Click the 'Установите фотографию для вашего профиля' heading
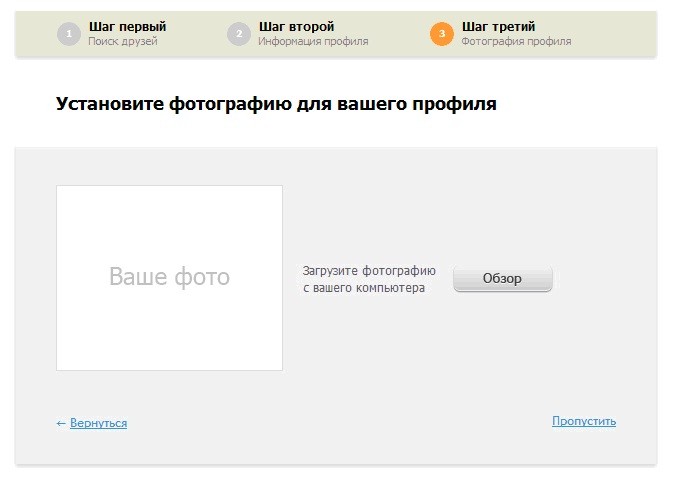This screenshot has height=479, width=680. pos(276,104)
